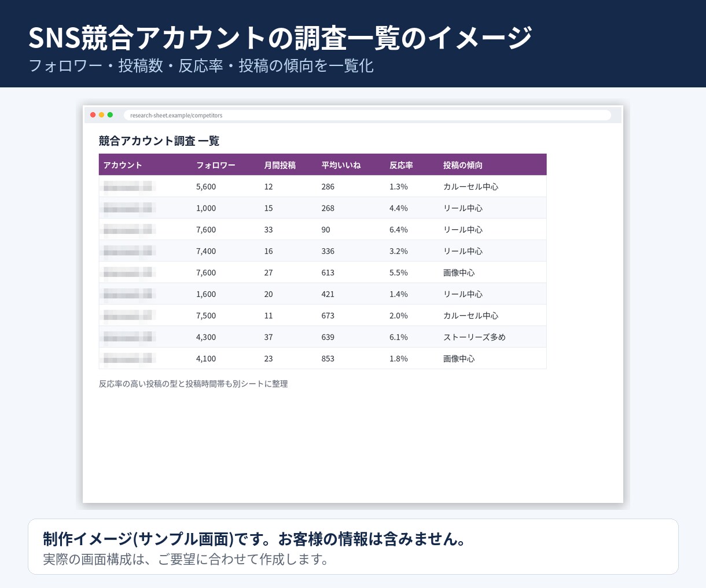Click リール中心 in the 7,400 followers row
This screenshot has height=588, width=706.
pyautogui.click(x=463, y=251)
